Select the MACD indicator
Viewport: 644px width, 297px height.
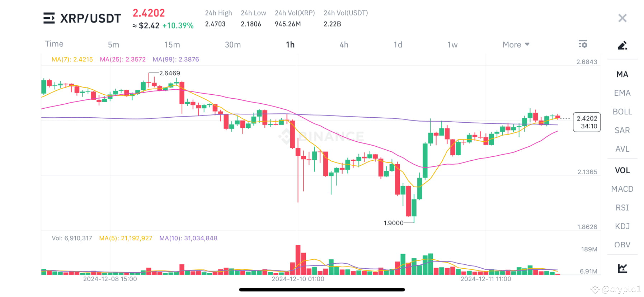pyautogui.click(x=622, y=189)
